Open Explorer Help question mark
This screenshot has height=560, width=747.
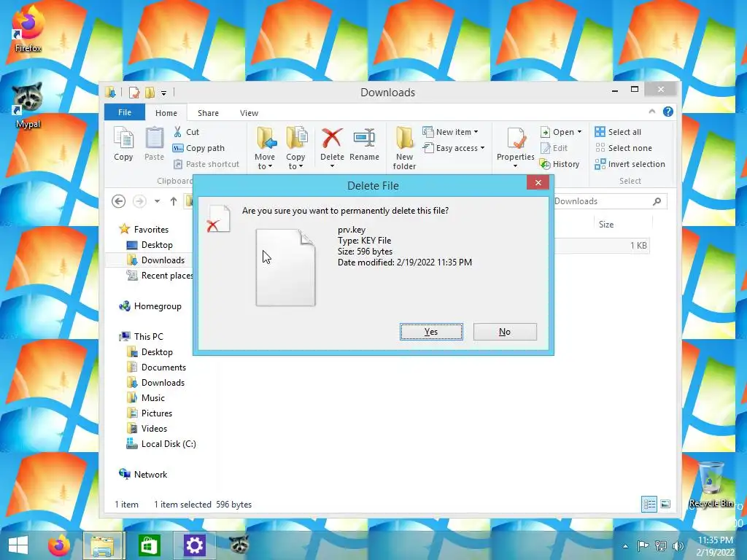pos(668,112)
